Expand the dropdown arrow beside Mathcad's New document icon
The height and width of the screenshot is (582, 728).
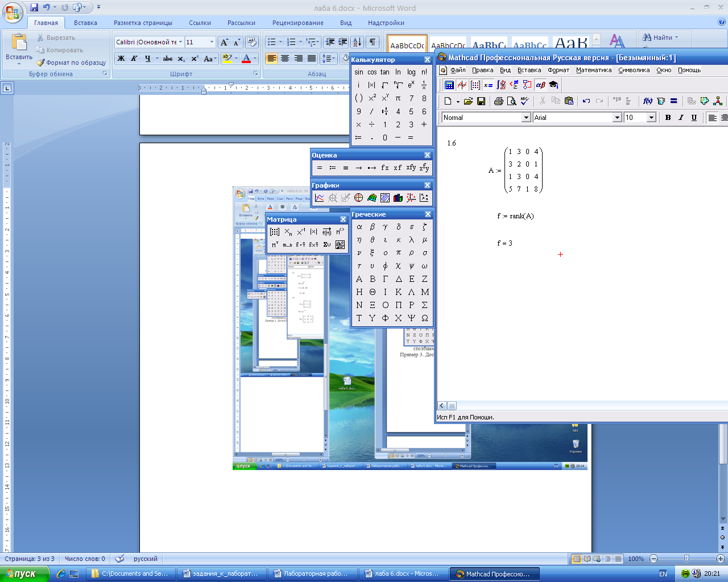point(458,102)
